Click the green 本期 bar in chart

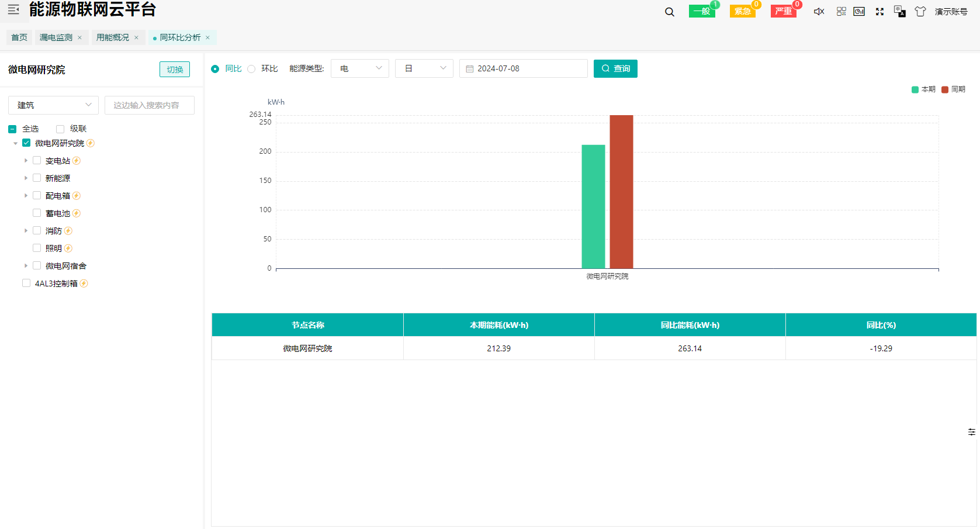click(593, 206)
